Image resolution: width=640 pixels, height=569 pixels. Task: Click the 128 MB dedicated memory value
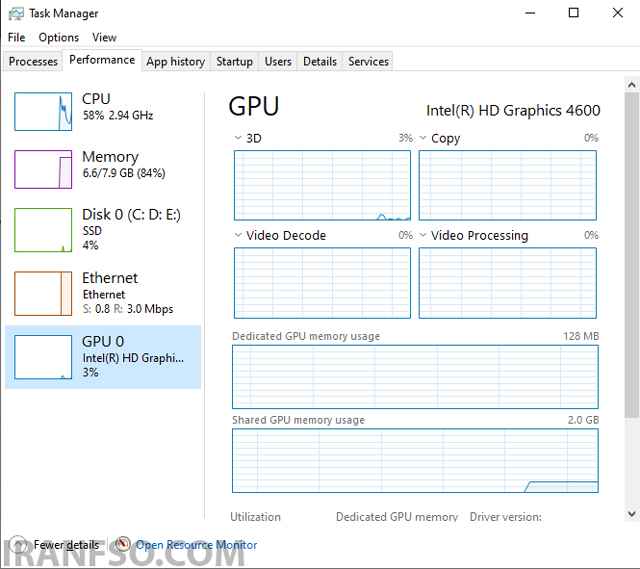point(581,336)
